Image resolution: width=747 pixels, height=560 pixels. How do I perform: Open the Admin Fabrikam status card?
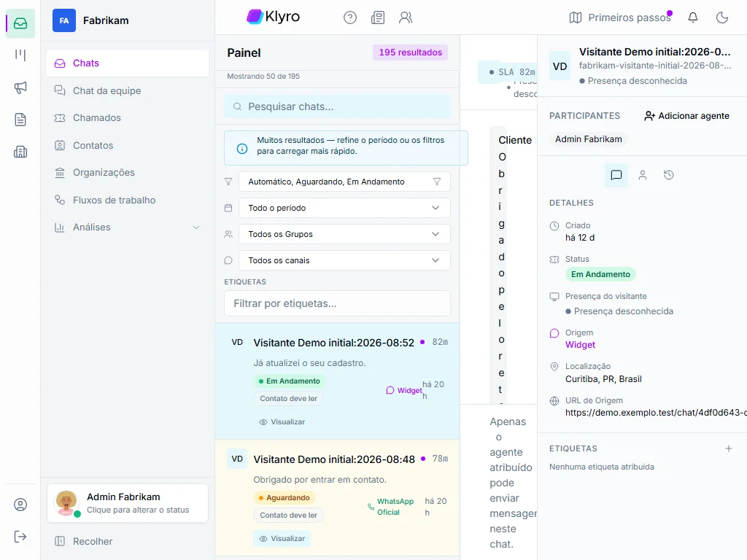tap(128, 503)
